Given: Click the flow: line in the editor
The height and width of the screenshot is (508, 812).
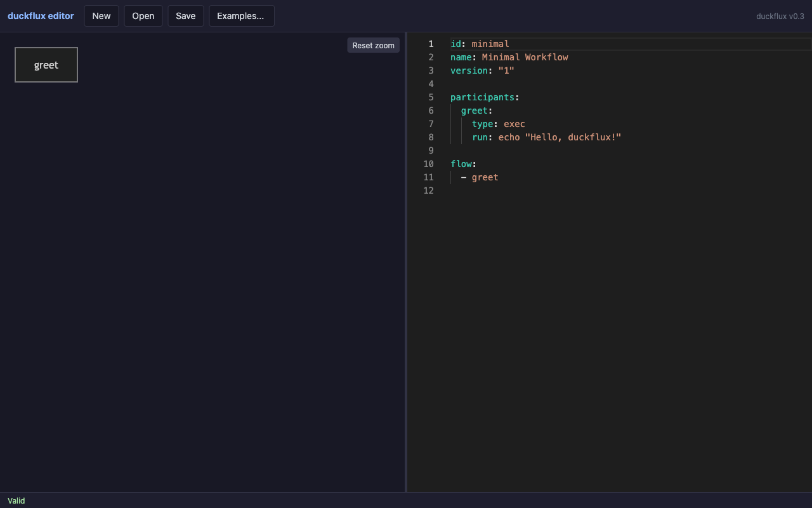Looking at the screenshot, I should pyautogui.click(x=462, y=164).
